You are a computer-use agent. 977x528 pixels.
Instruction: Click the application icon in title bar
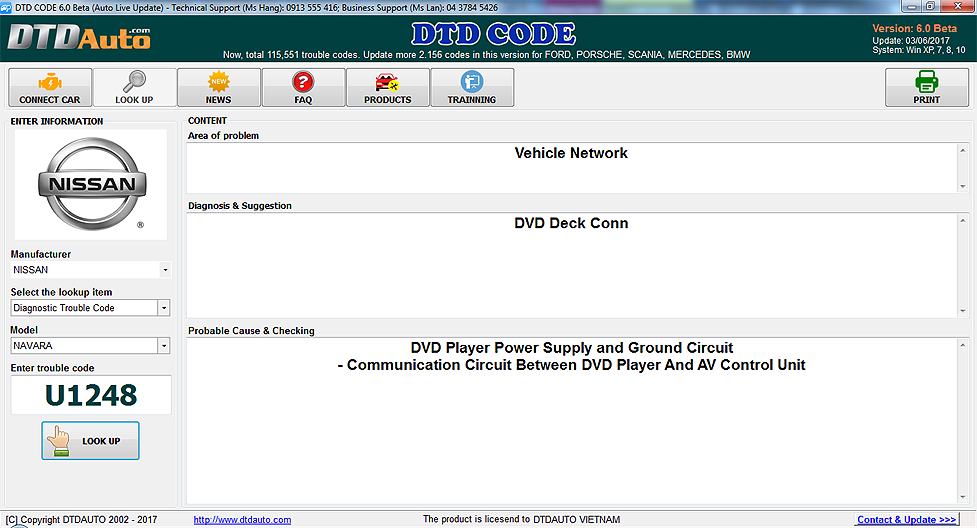pyautogui.click(x=6, y=7)
